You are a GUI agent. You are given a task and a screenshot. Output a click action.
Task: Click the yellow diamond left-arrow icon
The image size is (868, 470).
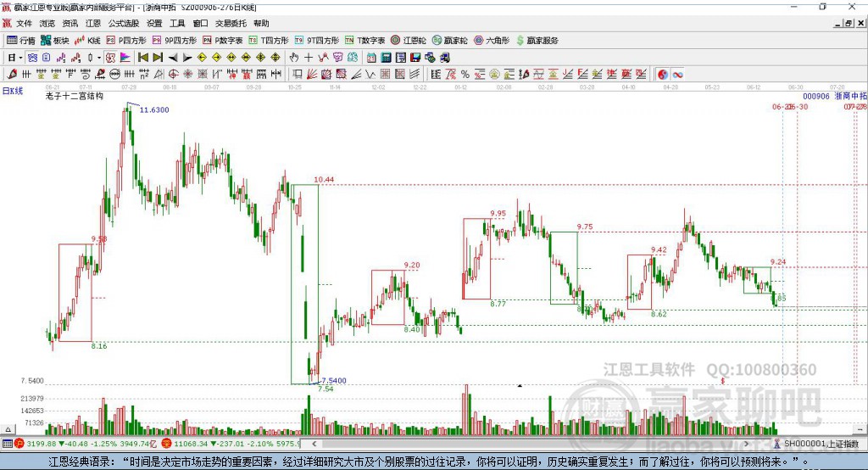pos(202,58)
